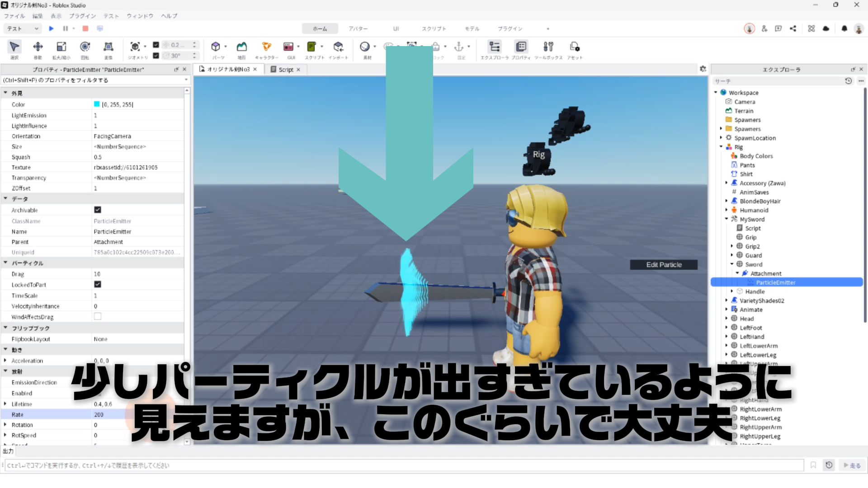
Task: Switch to the Script editor tab
Action: coord(285,70)
